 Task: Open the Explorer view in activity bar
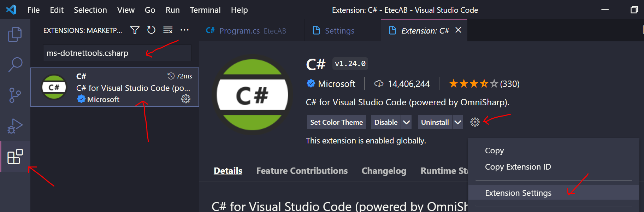[15, 34]
